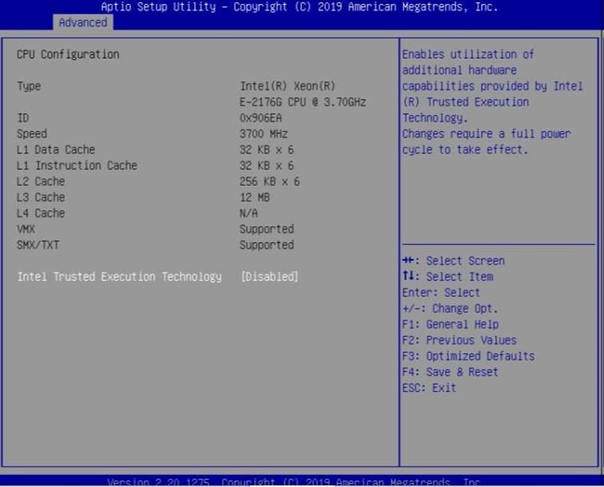Click the 0x906EA ID value
Viewport: 604px width, 487px height.
[261, 118]
